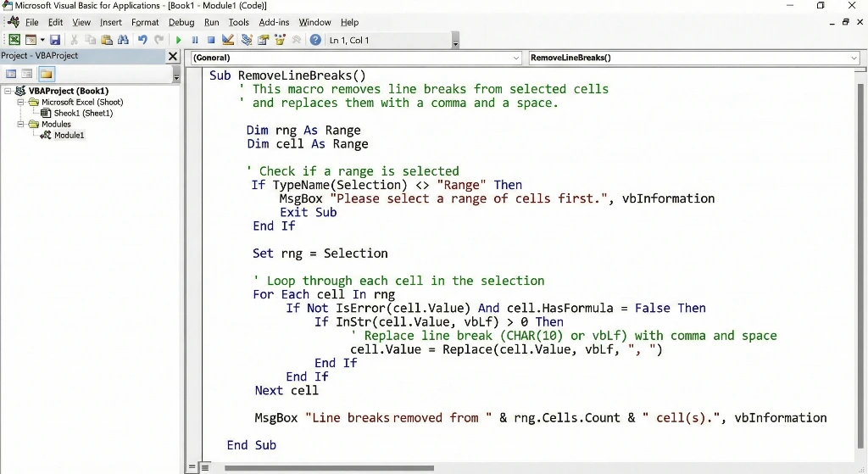
Task: Click the Cut scissors icon
Action: 74,40
